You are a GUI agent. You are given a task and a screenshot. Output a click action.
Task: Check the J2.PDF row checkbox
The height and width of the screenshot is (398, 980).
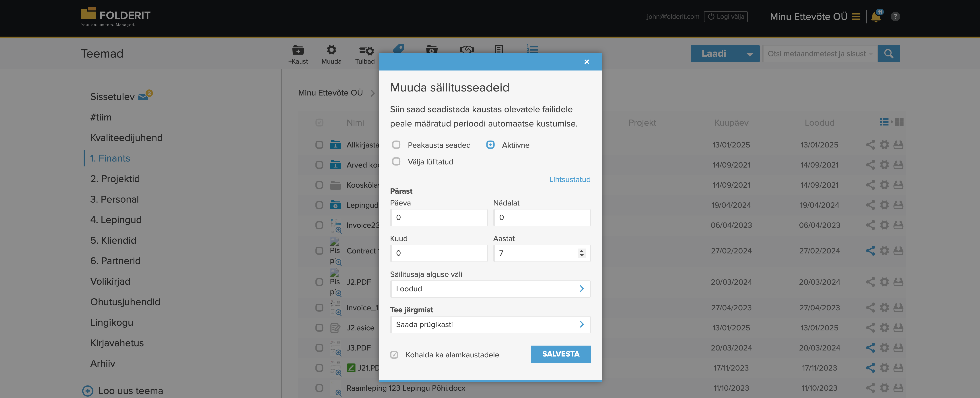tap(319, 282)
